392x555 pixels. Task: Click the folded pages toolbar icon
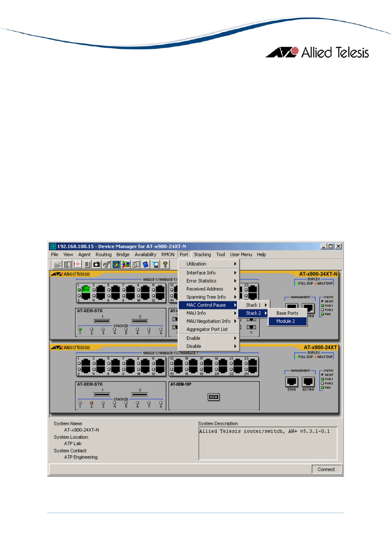(136, 265)
